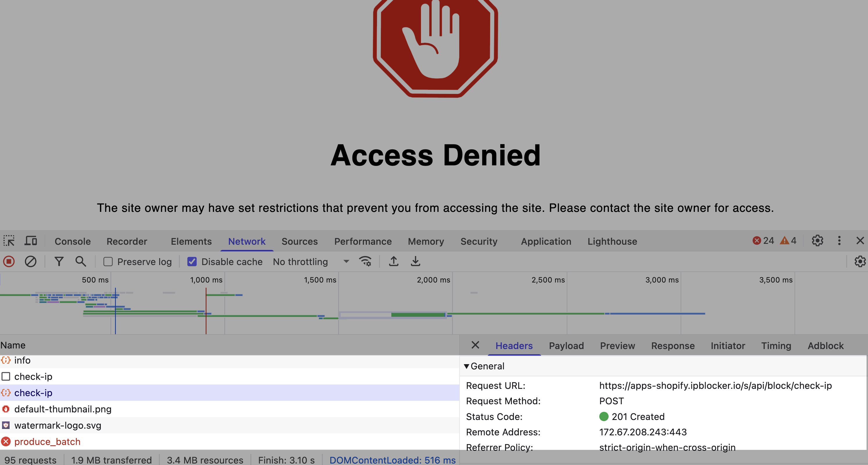868x465 pixels.
Task: Click the highlighted green waterfall bar
Action: click(x=418, y=315)
